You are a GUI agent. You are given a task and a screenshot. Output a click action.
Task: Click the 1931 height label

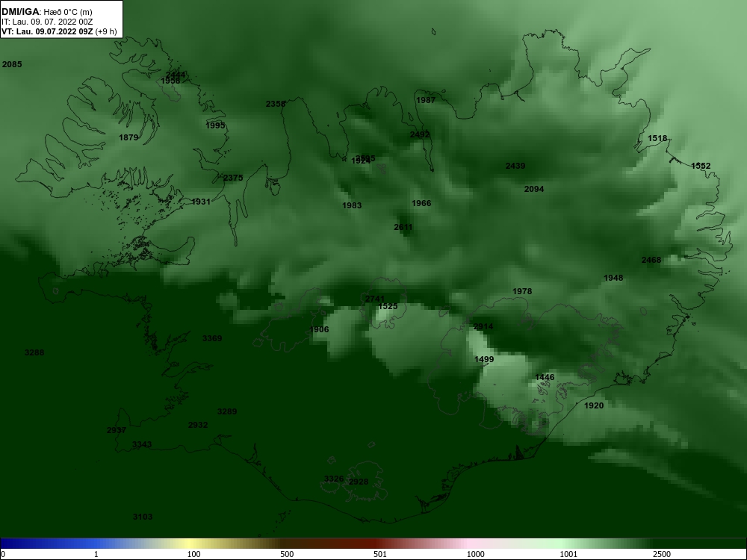click(x=200, y=202)
